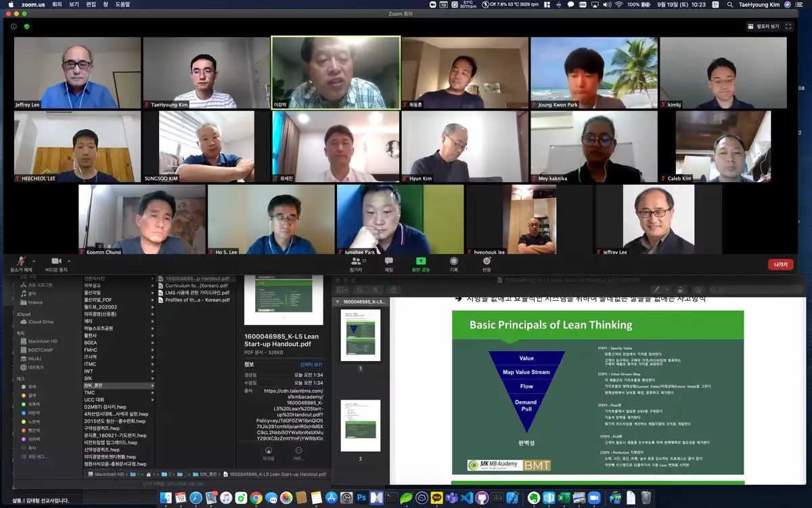Select 보라색 purple tag in Finder
Image resolution: width=812 pixels, height=508 pixels.
click(x=30, y=439)
